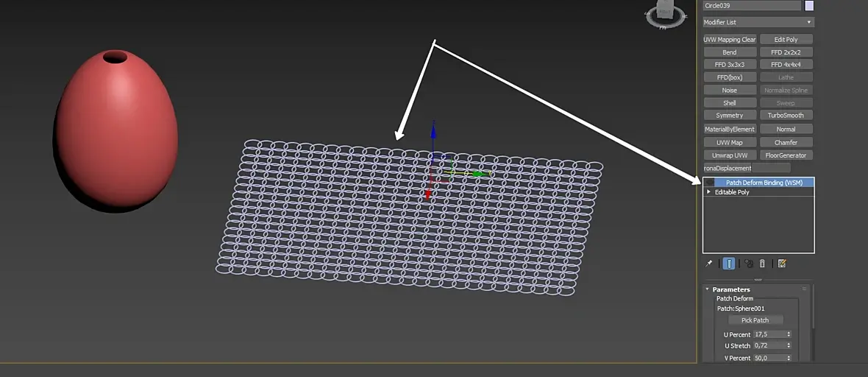Image resolution: width=868 pixels, height=377 pixels.
Task: Toggle Patch Deform Binding eye visibility
Action: [711, 183]
